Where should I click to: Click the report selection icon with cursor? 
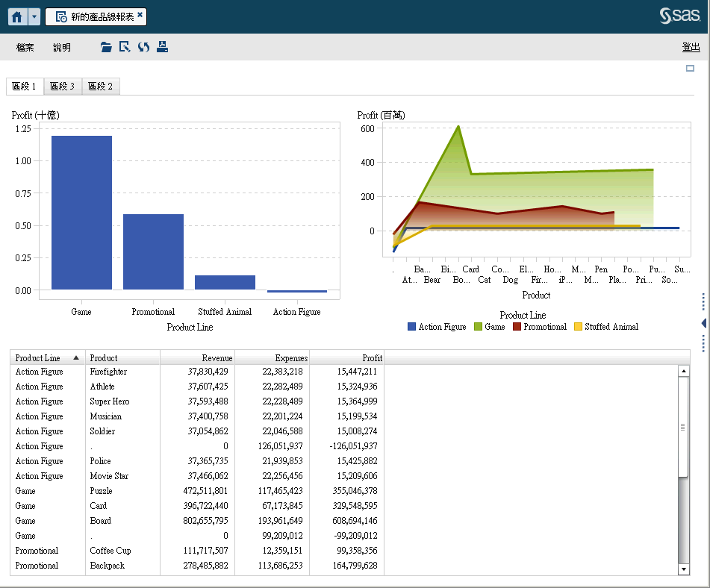coord(125,47)
